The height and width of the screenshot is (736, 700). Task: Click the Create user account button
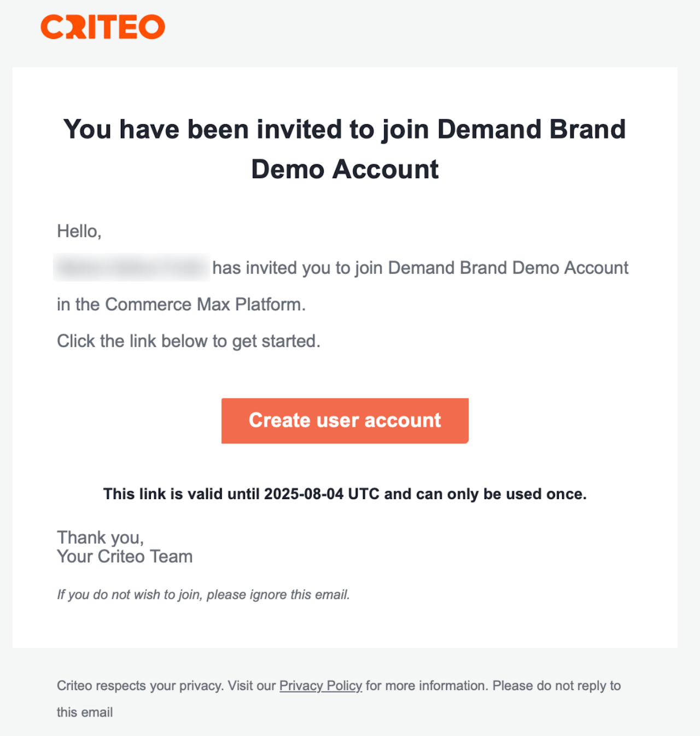pos(345,420)
